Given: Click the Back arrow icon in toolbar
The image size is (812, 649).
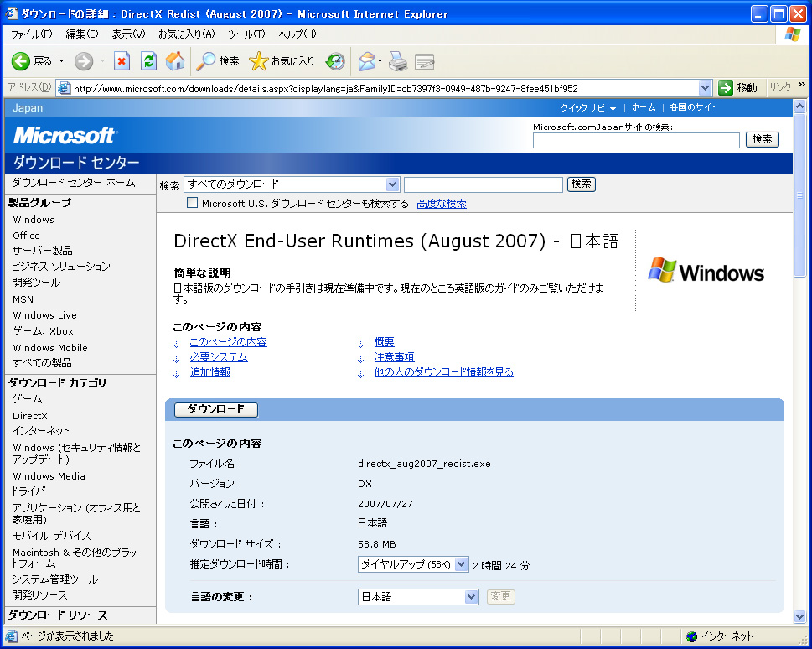Looking at the screenshot, I should click(x=21, y=61).
